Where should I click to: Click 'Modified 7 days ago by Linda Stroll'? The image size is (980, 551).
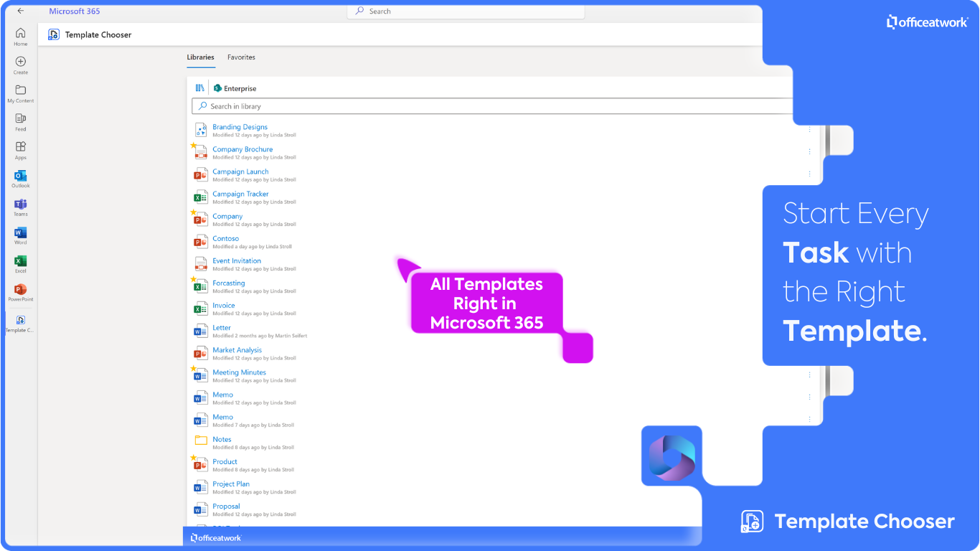click(253, 425)
